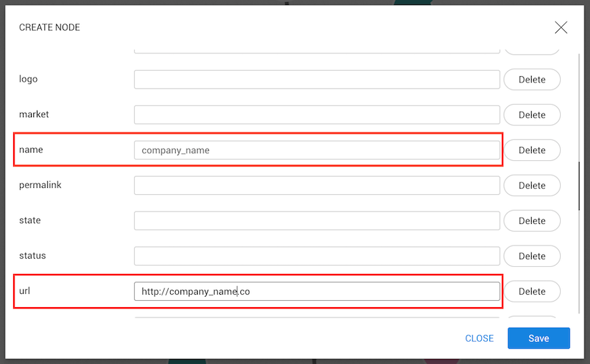Delete the logo property
This screenshot has height=364, width=590.
[x=532, y=80]
